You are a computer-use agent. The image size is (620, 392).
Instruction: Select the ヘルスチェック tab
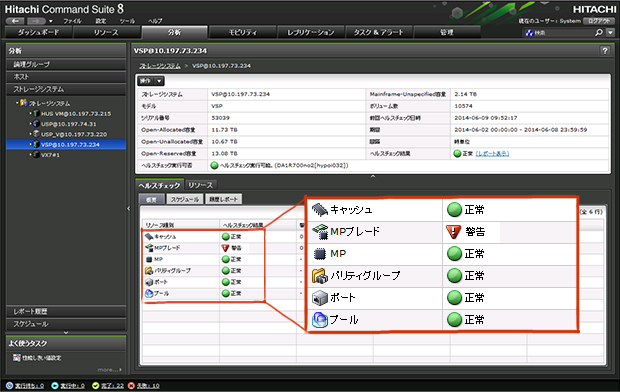click(x=159, y=185)
